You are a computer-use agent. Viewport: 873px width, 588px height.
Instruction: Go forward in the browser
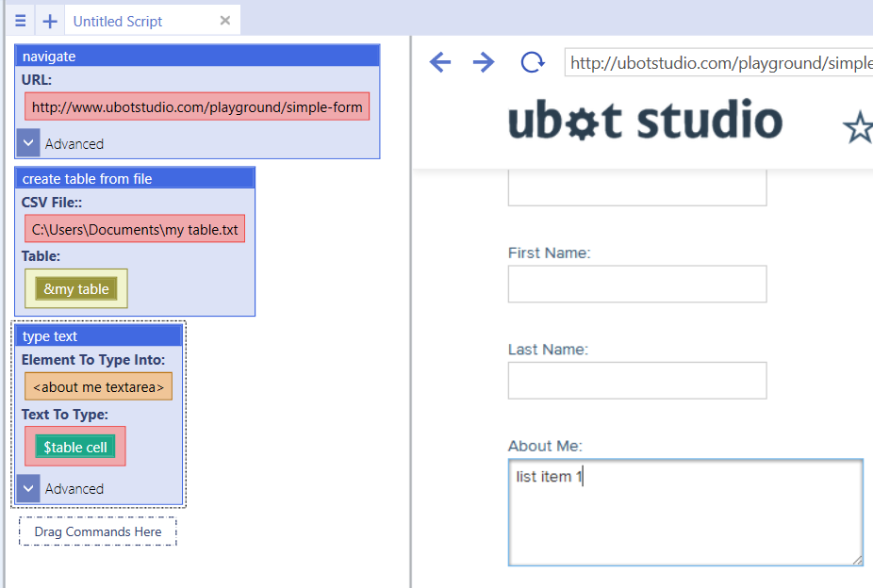[484, 62]
